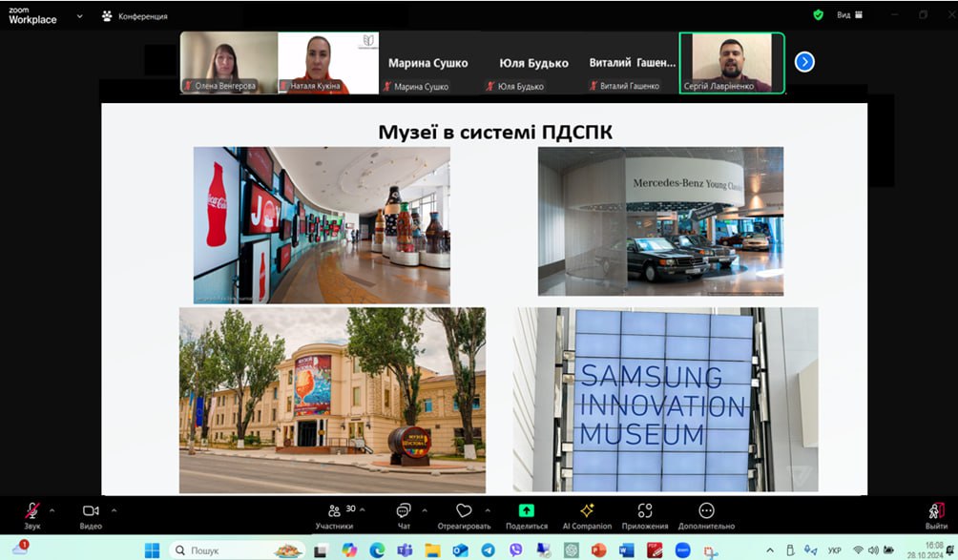Open the Чат chat panel
The image size is (958, 560).
click(x=404, y=515)
